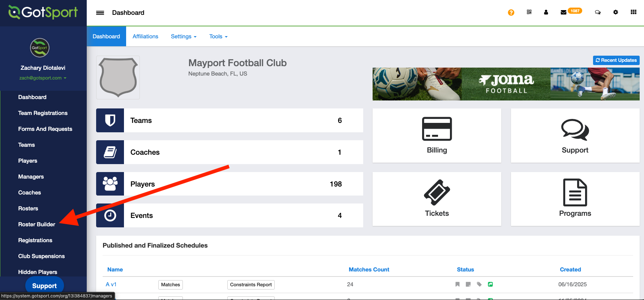Sort schedules by Matches Count column
The image size is (644, 300).
click(x=369, y=270)
